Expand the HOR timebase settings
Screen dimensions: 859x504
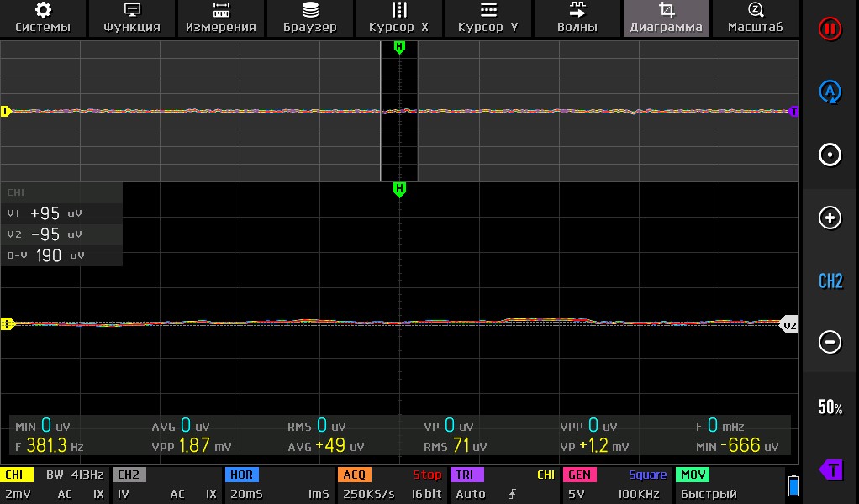click(x=278, y=485)
